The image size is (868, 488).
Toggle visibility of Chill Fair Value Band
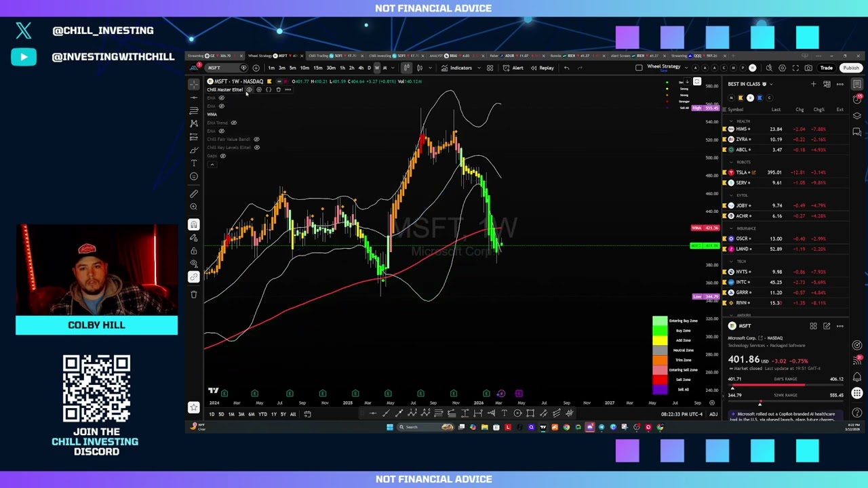[x=256, y=139]
